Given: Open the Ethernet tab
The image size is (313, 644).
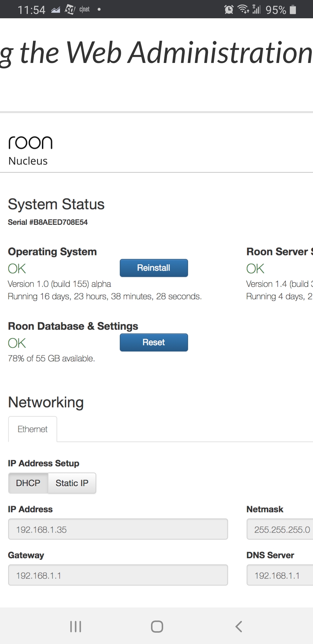Looking at the screenshot, I should (x=32, y=429).
